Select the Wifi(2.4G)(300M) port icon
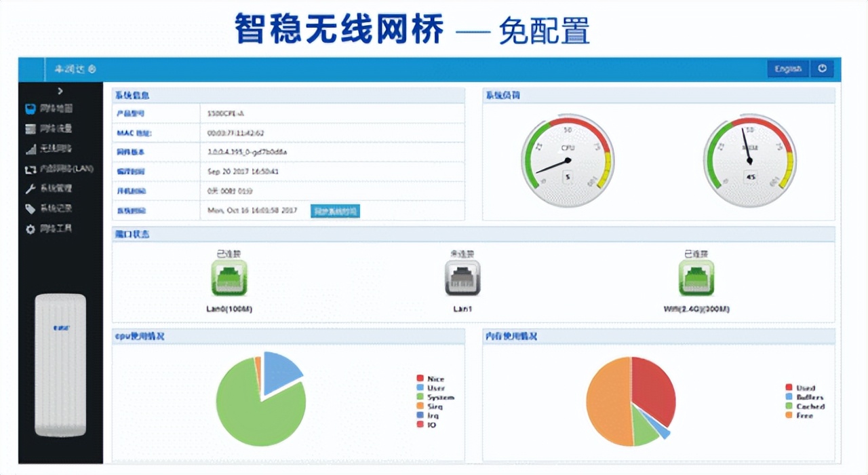 click(697, 277)
